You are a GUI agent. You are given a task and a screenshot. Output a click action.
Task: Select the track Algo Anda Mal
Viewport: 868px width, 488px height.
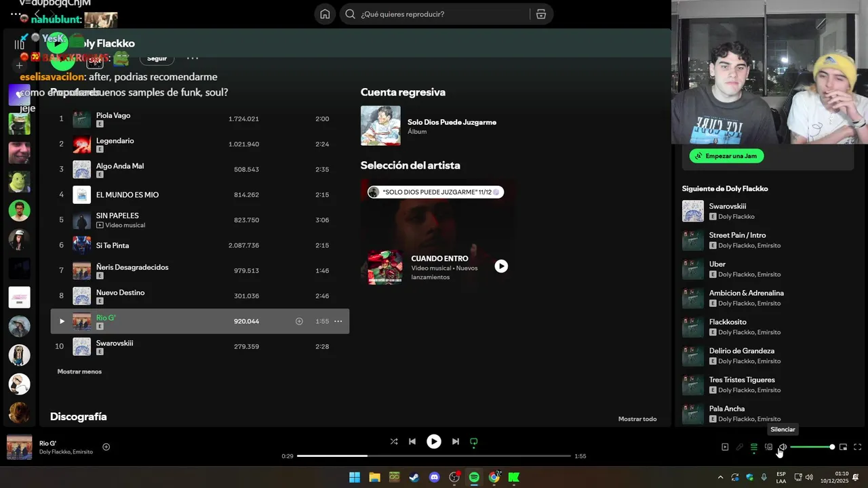199,169
